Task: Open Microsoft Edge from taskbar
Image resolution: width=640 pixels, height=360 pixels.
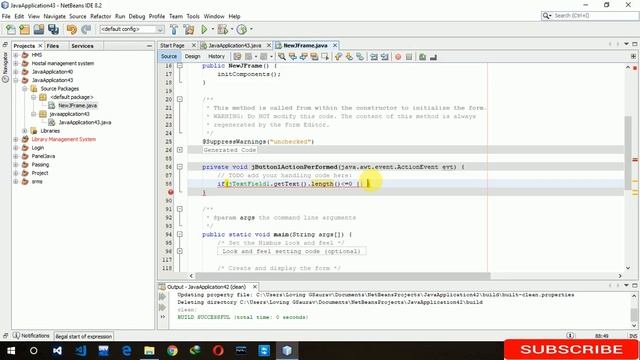Action: pos(127,351)
